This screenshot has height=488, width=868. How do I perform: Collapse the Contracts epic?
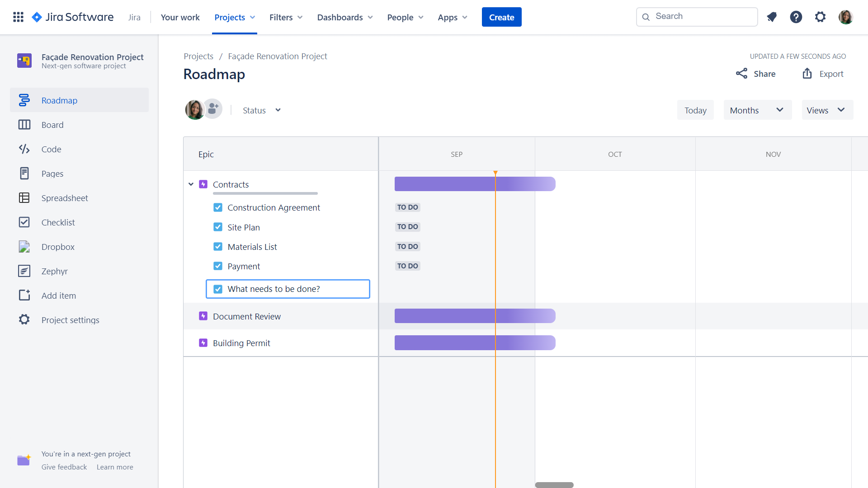pos(191,184)
